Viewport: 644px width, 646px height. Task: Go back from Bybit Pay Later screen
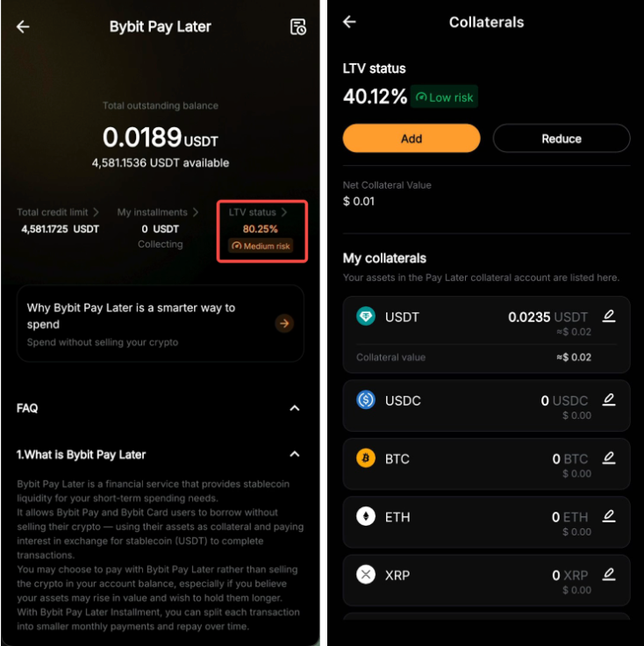point(23,26)
